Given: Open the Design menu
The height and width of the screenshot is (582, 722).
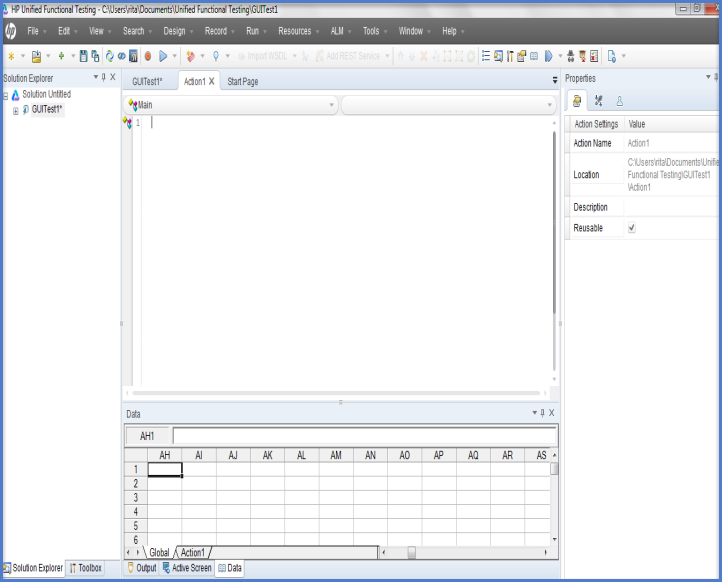Looking at the screenshot, I should pos(174,31).
